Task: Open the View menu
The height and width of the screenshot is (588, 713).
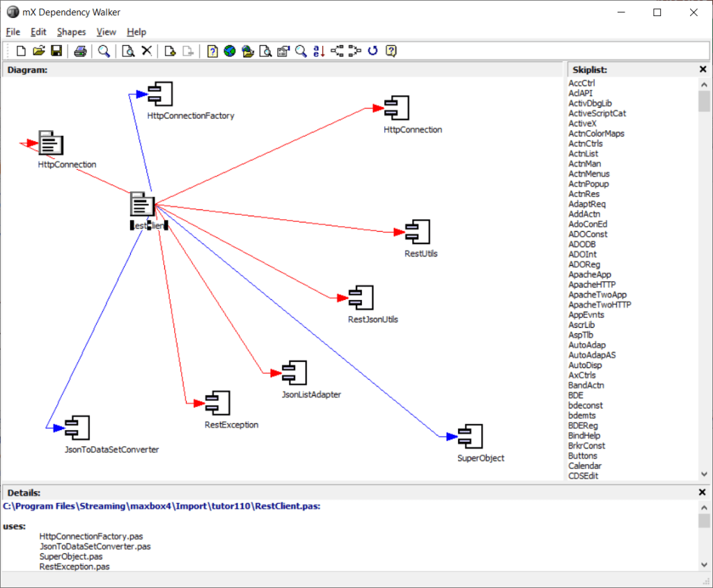Action: tap(107, 32)
